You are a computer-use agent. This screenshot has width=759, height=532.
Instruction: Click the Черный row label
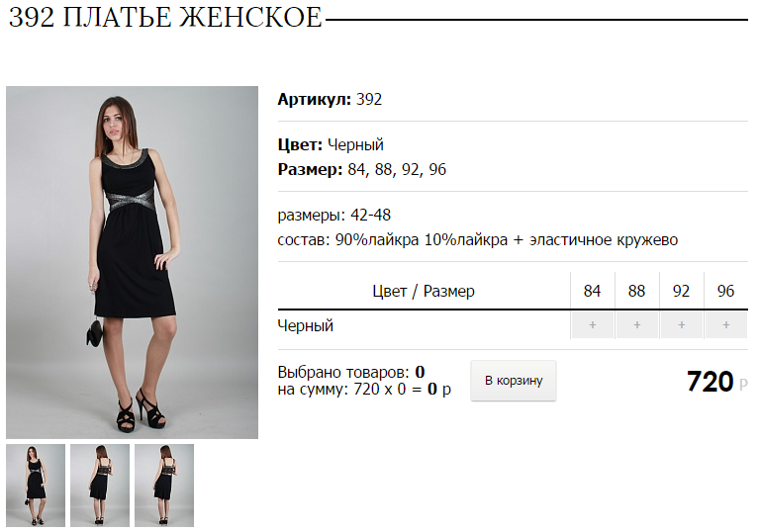pos(306,325)
